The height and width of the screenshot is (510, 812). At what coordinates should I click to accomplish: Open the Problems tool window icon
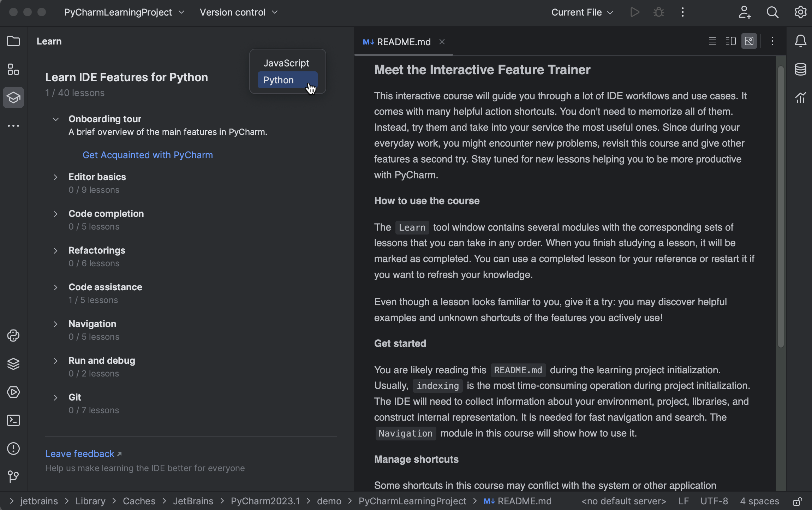(13, 449)
